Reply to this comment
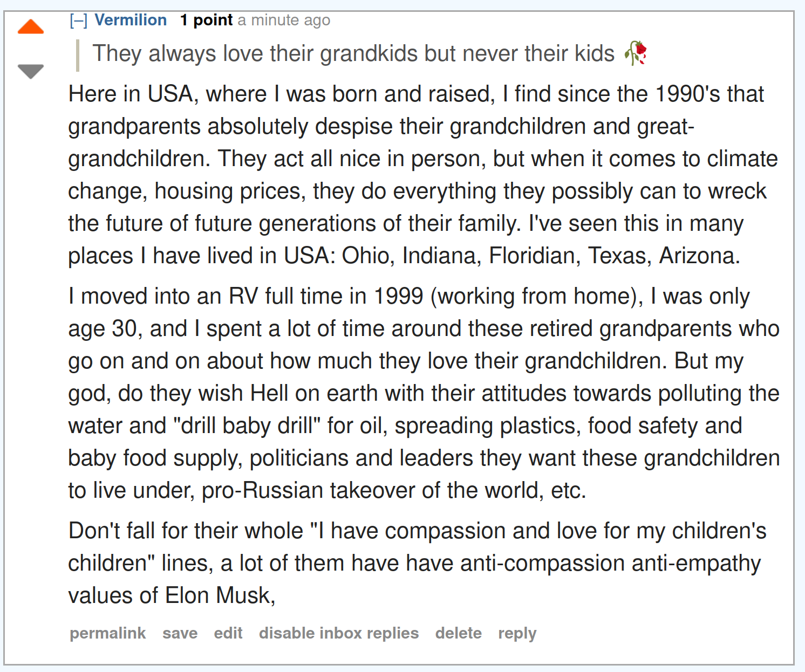This screenshot has width=805, height=672. pyautogui.click(x=517, y=633)
